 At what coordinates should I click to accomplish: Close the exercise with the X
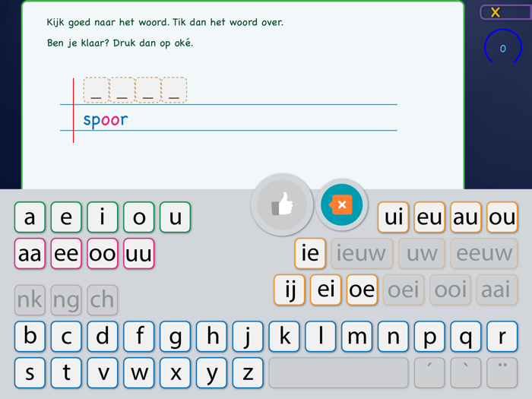click(x=496, y=13)
